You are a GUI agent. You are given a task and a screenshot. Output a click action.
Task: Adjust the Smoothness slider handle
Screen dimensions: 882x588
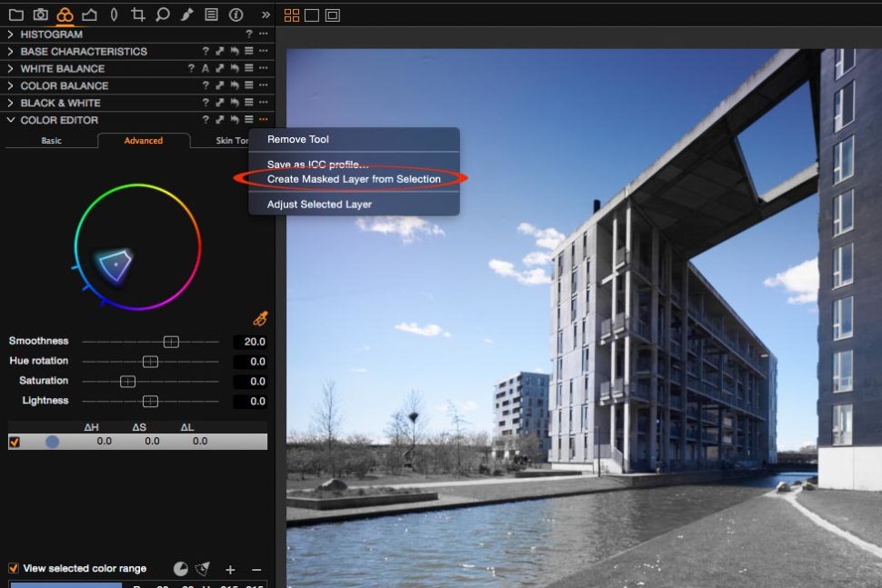pos(171,341)
